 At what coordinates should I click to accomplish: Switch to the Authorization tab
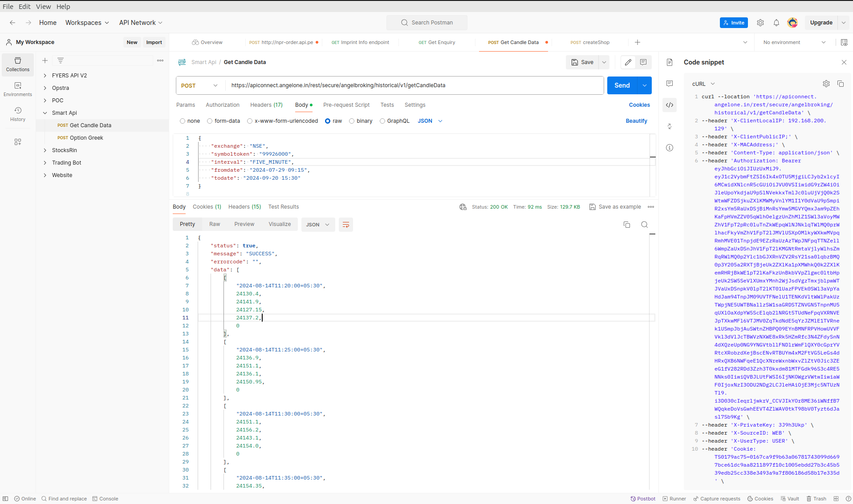coord(223,105)
